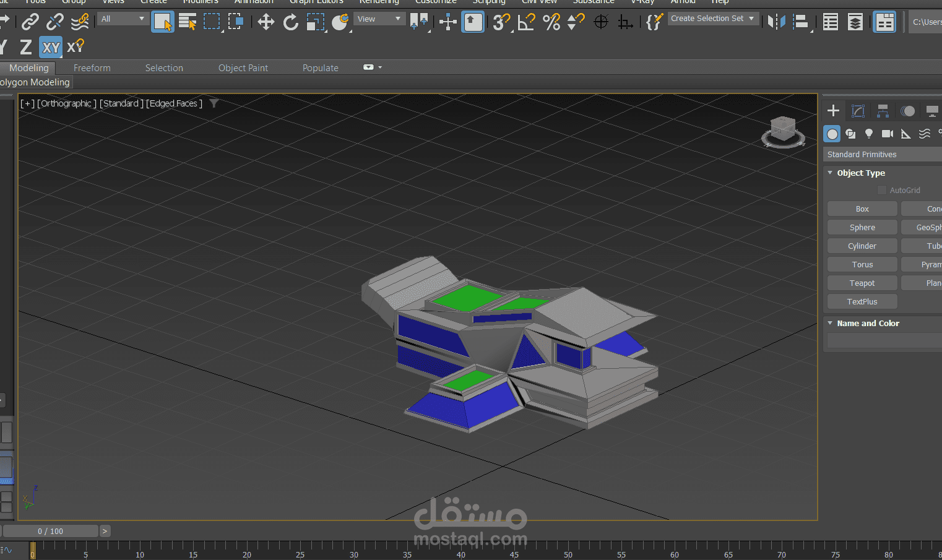
Task: Open the Object Paint ribbon tab
Action: click(x=243, y=68)
